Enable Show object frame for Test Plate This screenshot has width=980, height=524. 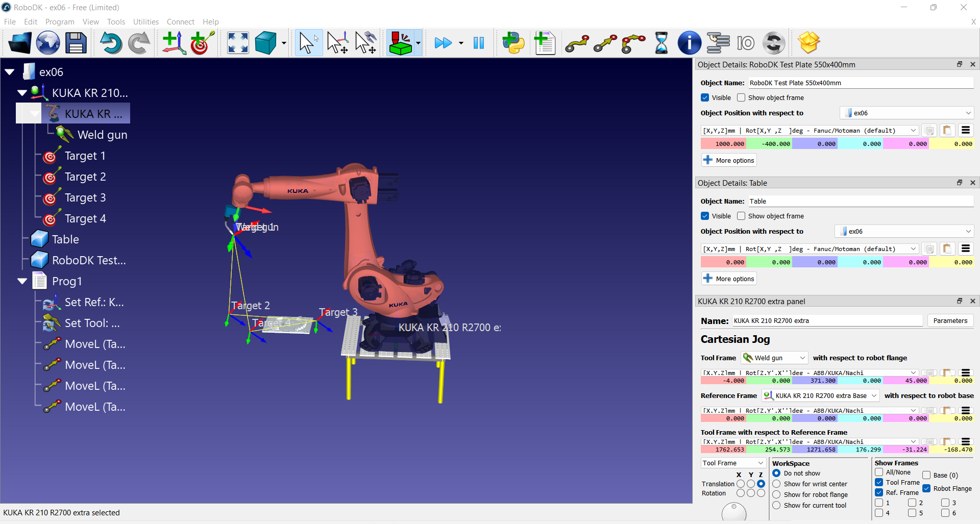pyautogui.click(x=741, y=97)
